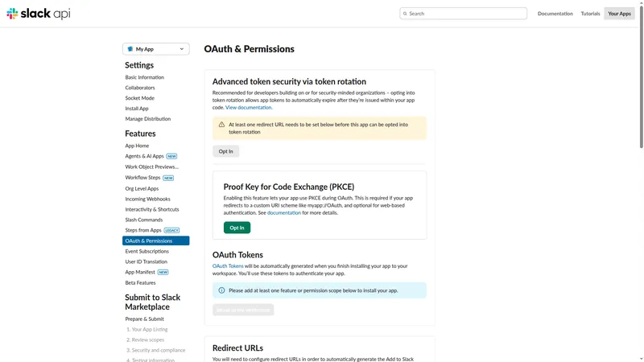The height and width of the screenshot is (362, 644).
Task: Open Documentation in the top navigation
Action: [555, 14]
